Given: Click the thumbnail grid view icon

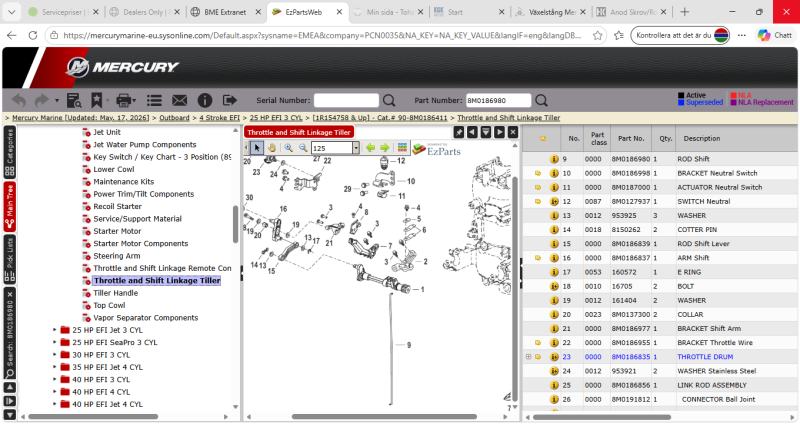Looking at the screenshot, I should (403, 147).
